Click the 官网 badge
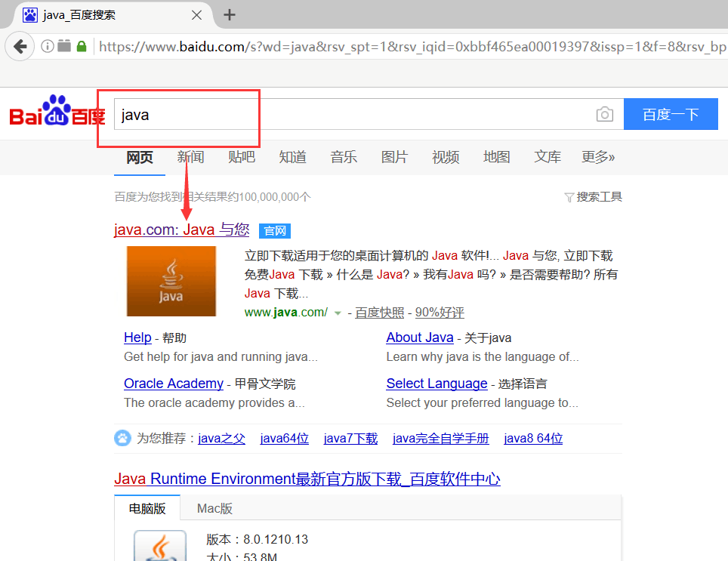 coord(275,230)
